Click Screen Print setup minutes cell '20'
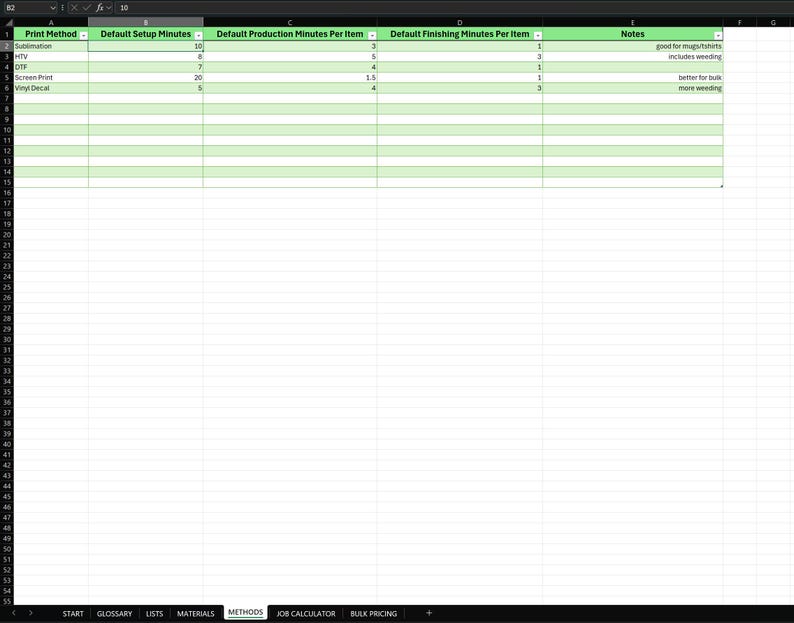 [146, 77]
